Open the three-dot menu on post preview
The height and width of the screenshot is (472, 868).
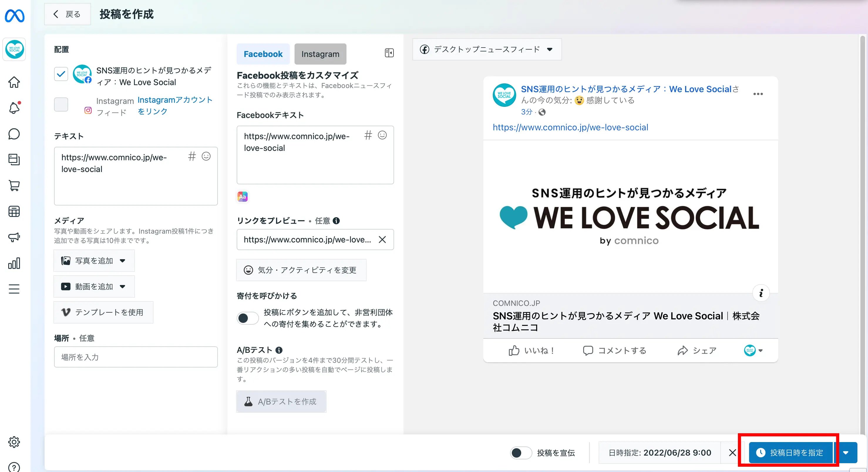pos(758,94)
